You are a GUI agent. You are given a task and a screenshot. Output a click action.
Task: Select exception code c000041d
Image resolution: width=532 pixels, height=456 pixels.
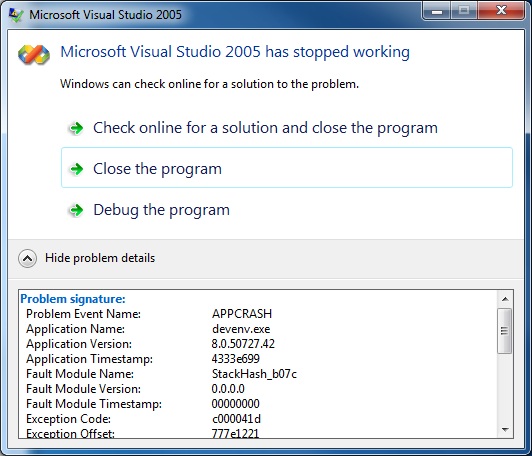click(x=236, y=419)
